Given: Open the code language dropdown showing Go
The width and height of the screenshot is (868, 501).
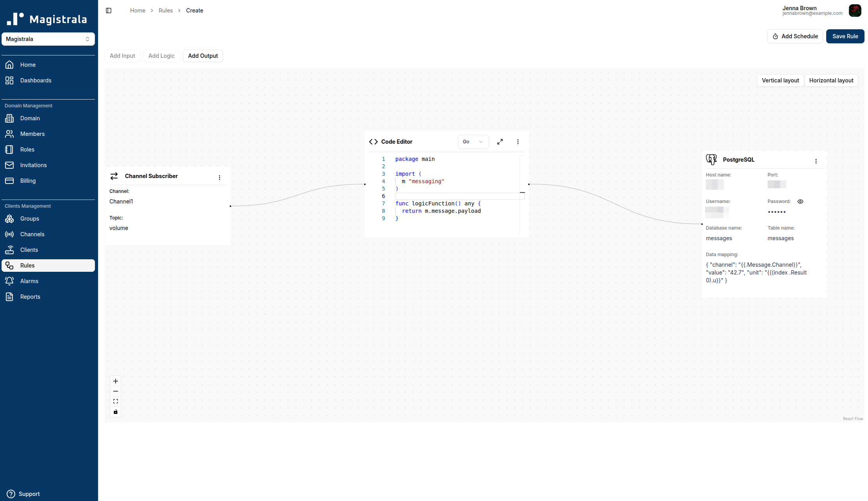Looking at the screenshot, I should [473, 141].
